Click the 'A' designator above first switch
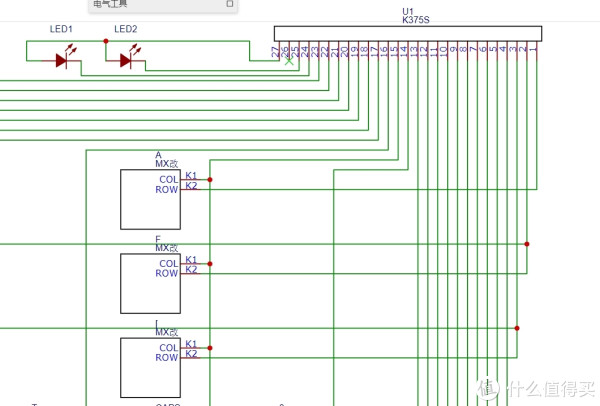This screenshot has width=600, height=406. click(x=158, y=155)
